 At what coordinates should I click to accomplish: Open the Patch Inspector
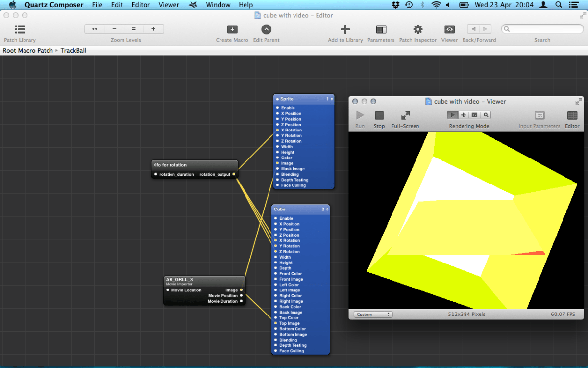point(417,29)
